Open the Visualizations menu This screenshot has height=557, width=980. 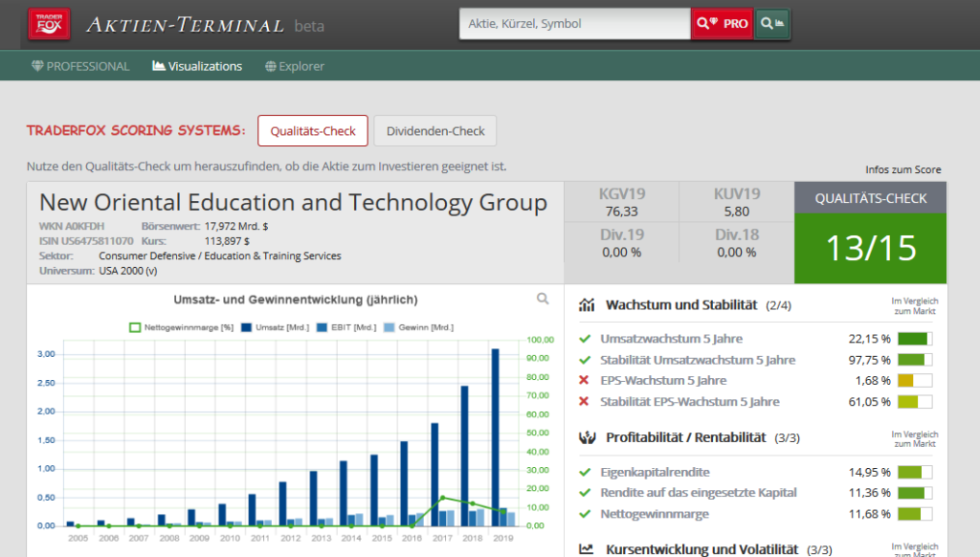coord(197,66)
